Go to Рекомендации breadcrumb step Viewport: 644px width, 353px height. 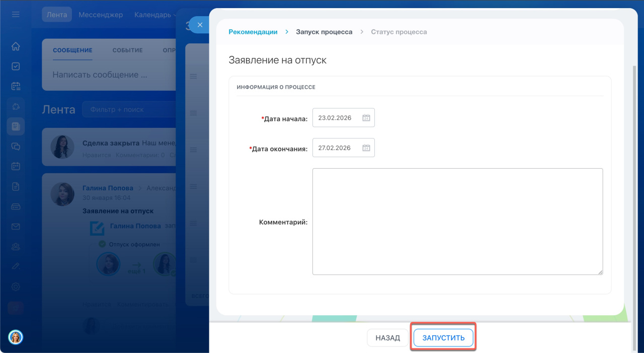[253, 32]
